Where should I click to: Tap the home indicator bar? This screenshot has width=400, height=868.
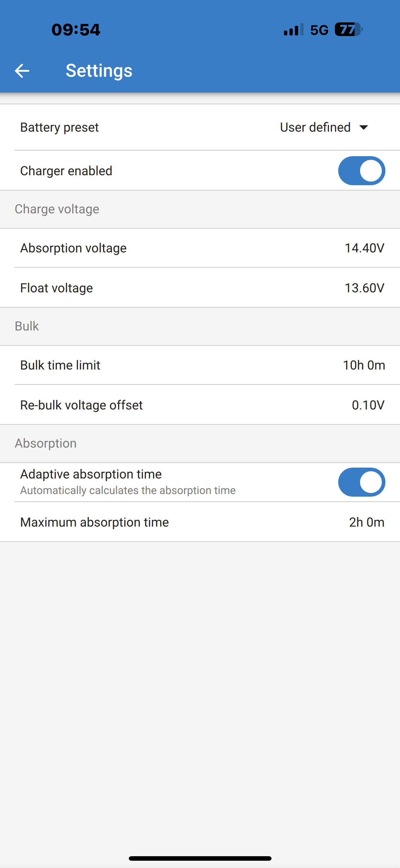(200, 858)
